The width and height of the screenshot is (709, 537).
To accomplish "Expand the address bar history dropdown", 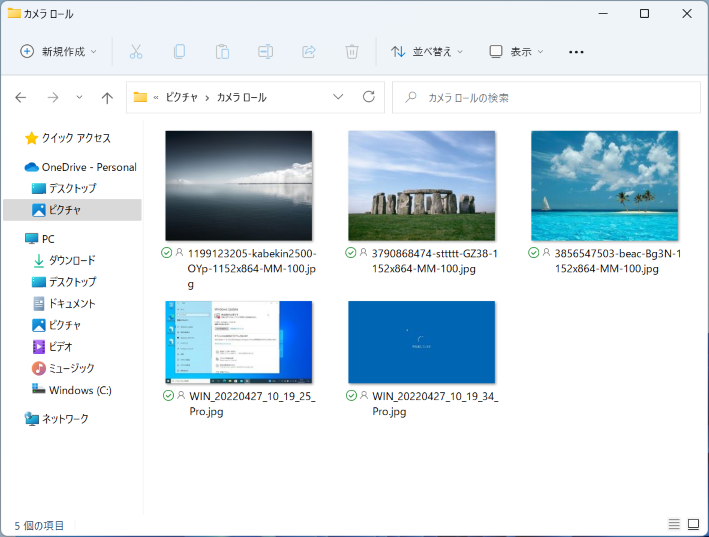I will pyautogui.click(x=338, y=97).
